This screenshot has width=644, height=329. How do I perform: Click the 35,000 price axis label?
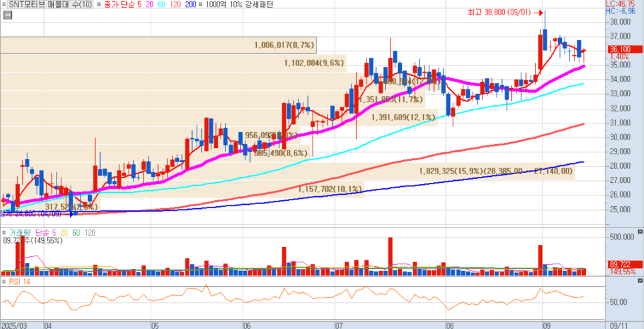[620, 65]
